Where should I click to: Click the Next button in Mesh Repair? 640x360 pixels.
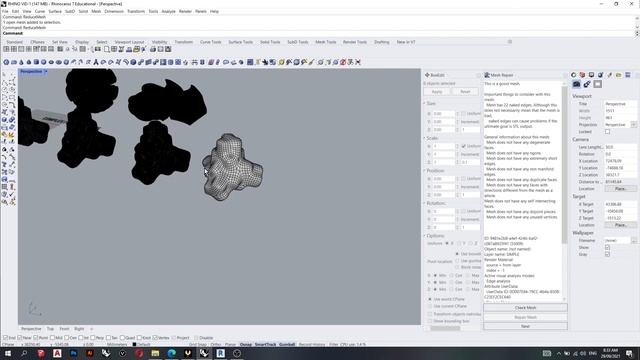(525, 327)
